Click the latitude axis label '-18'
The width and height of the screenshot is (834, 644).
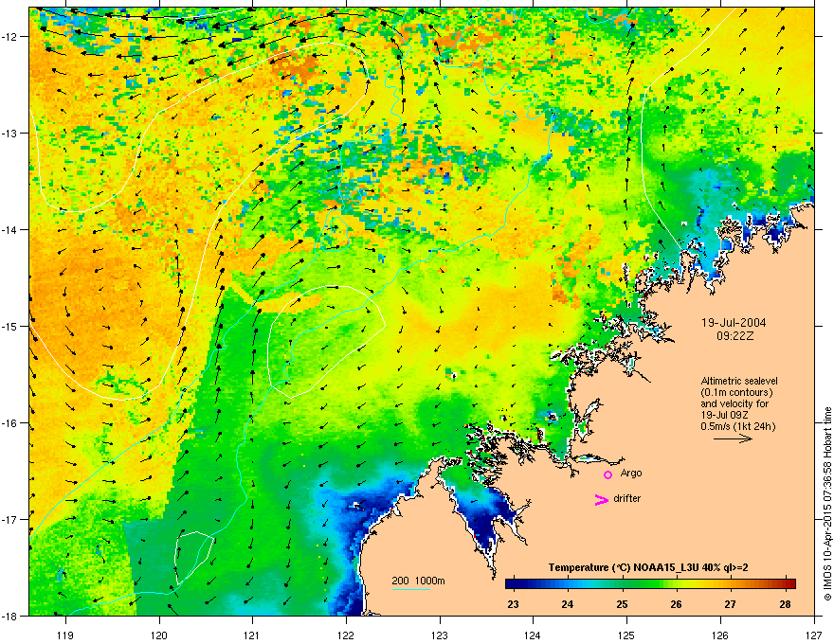pos(9,616)
